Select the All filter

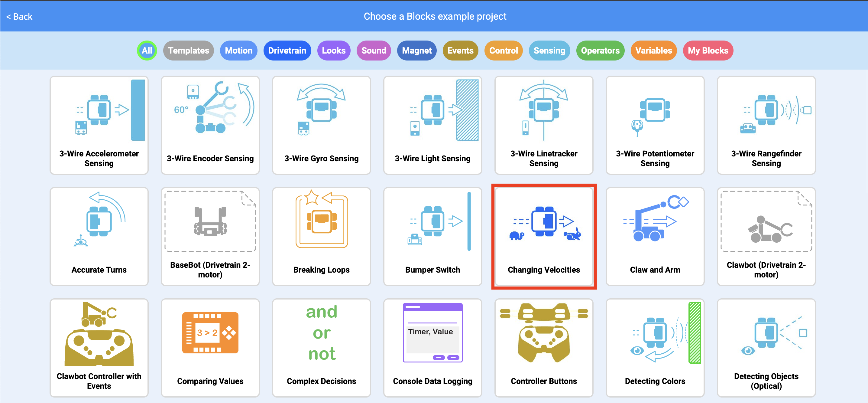pos(147,51)
